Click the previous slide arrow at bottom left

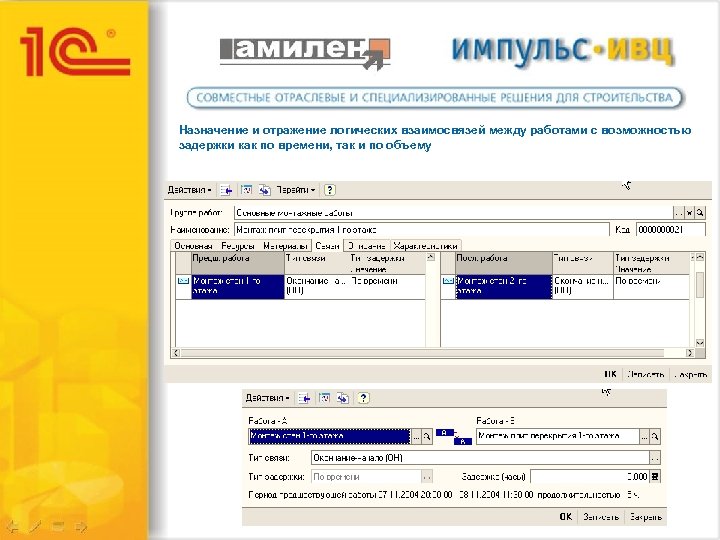tap(12, 526)
